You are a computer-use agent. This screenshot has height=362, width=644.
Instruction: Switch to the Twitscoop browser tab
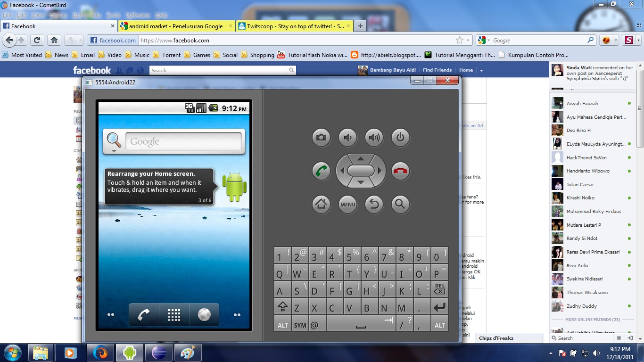click(294, 26)
